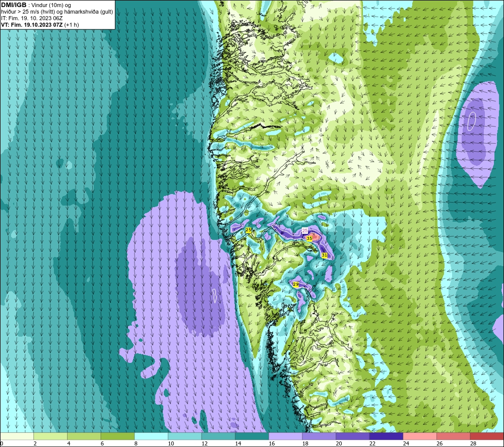Click the '12' legend scale number
Viewport: 504px width, 447px height.
coord(205,443)
